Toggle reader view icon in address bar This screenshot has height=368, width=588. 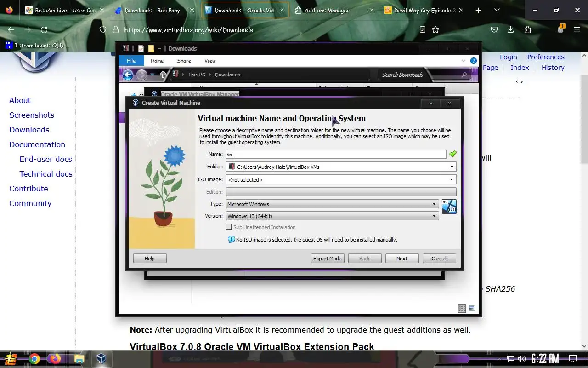click(423, 30)
